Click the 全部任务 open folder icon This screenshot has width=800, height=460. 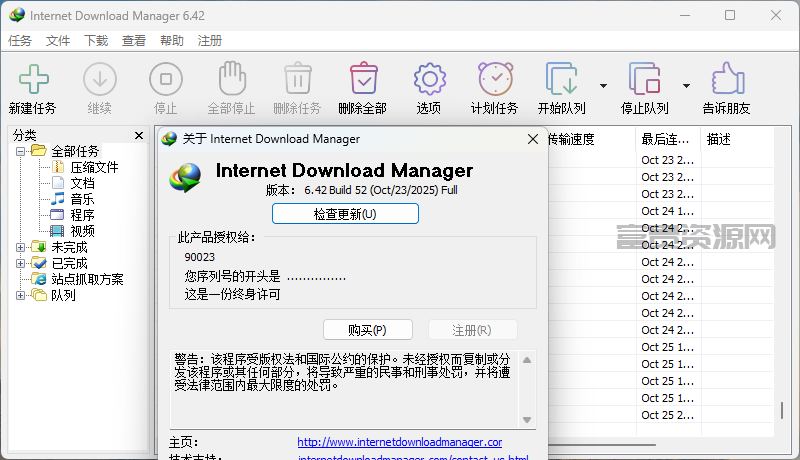click(x=39, y=150)
